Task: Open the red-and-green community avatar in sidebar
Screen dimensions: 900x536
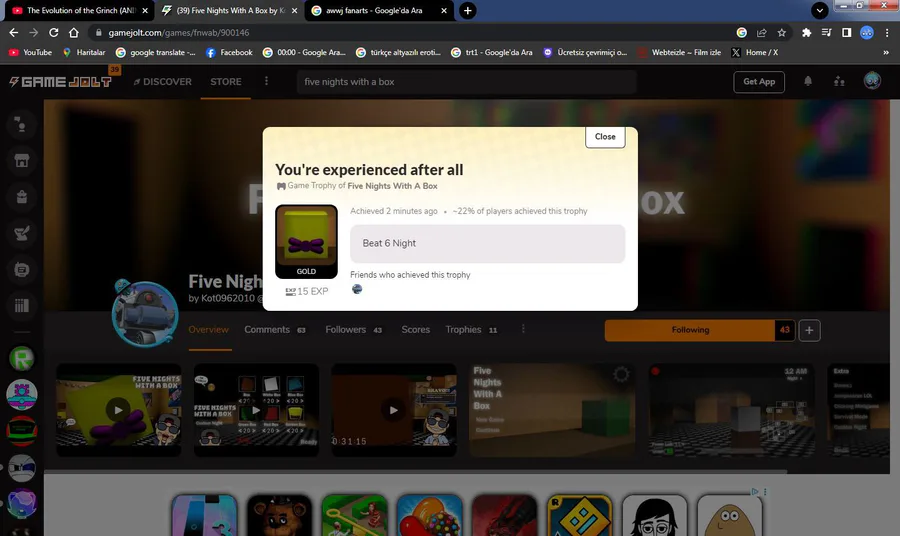Action: [22, 432]
